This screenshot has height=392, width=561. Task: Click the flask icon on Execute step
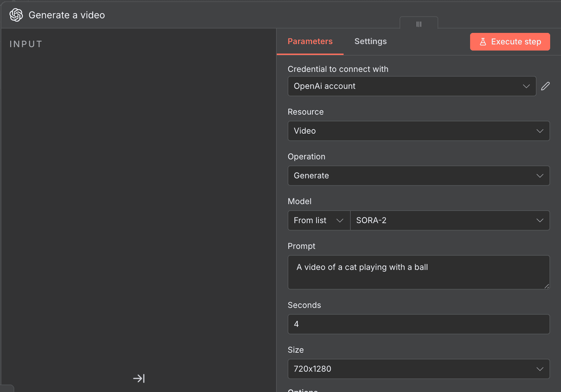(x=483, y=42)
